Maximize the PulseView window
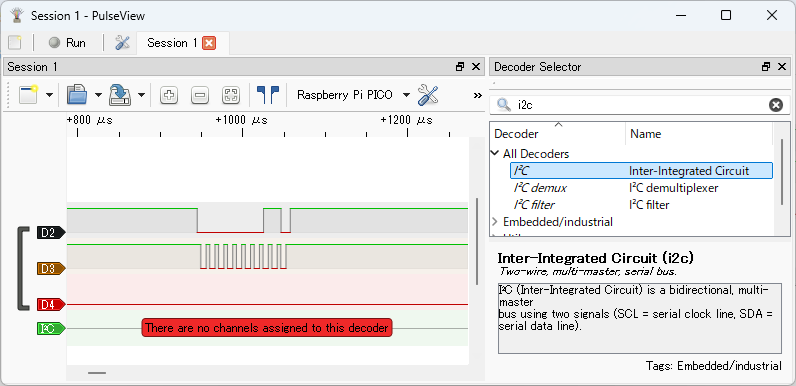The width and height of the screenshot is (796, 386). click(x=726, y=15)
